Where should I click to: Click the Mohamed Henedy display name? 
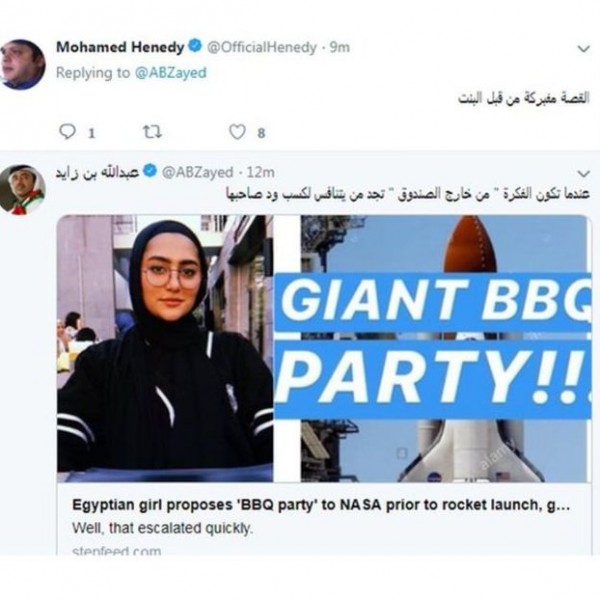[120, 47]
